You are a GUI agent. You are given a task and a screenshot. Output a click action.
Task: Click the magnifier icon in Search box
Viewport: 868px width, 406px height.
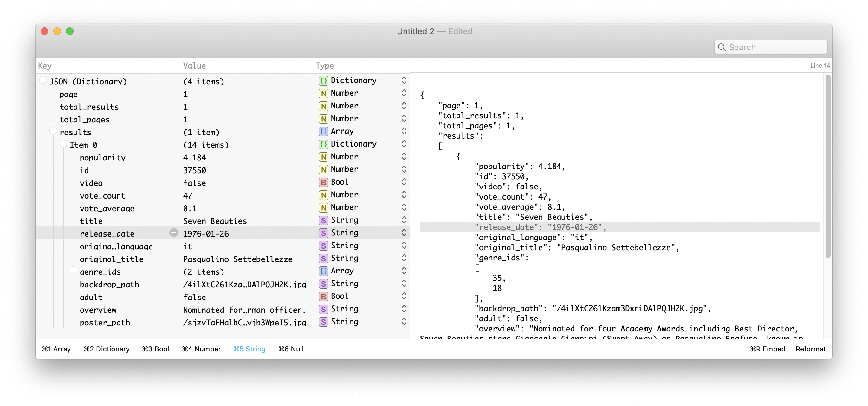(x=722, y=47)
